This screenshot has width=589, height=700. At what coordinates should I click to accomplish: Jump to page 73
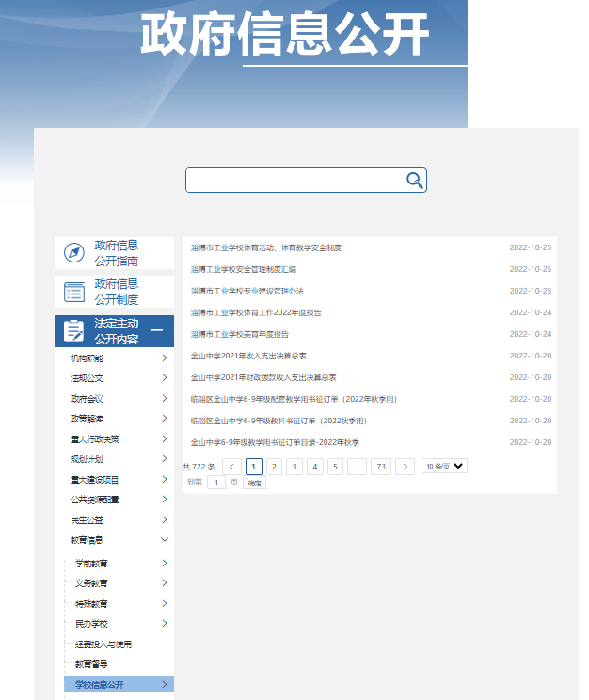pyautogui.click(x=381, y=467)
